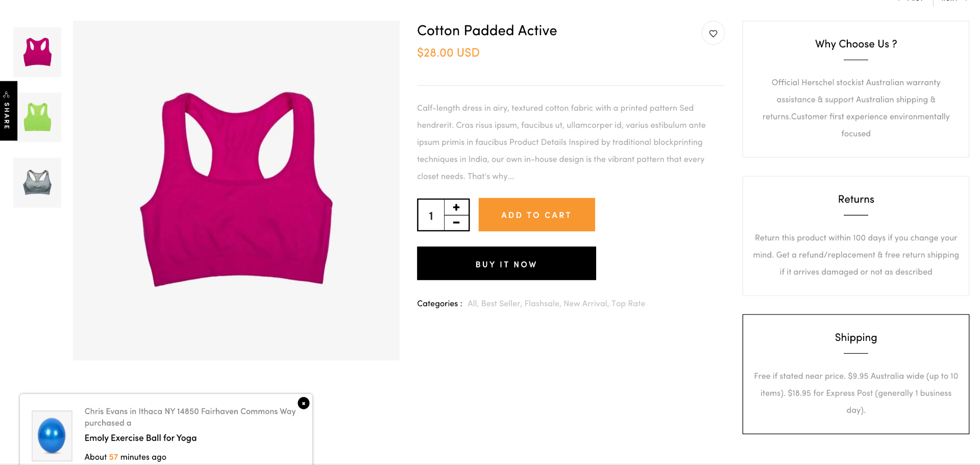Screen dimensions: 980x465
Task: Increase quantity with the plus button
Action: (456, 207)
